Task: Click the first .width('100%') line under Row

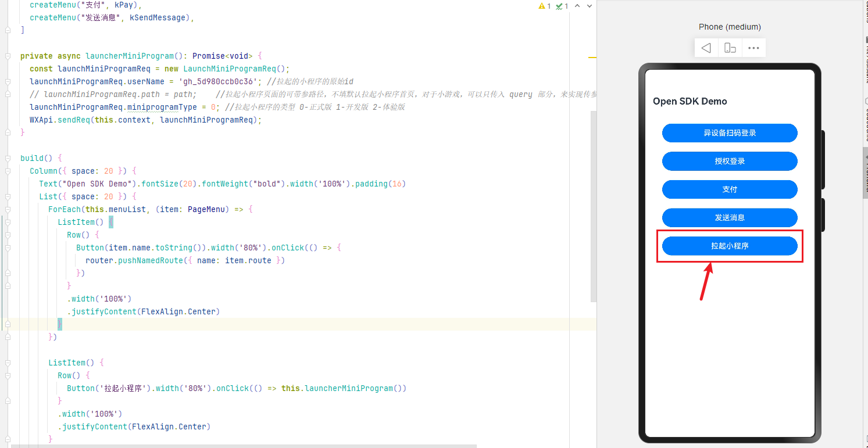Action: pos(99,299)
